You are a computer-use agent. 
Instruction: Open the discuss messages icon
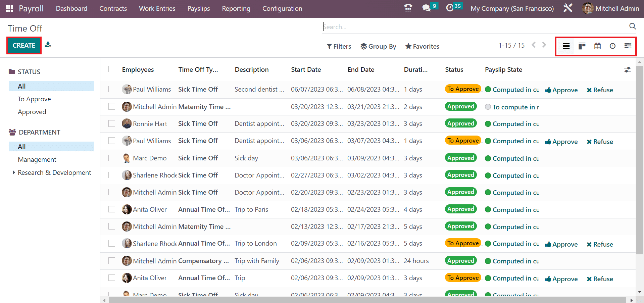coord(426,8)
